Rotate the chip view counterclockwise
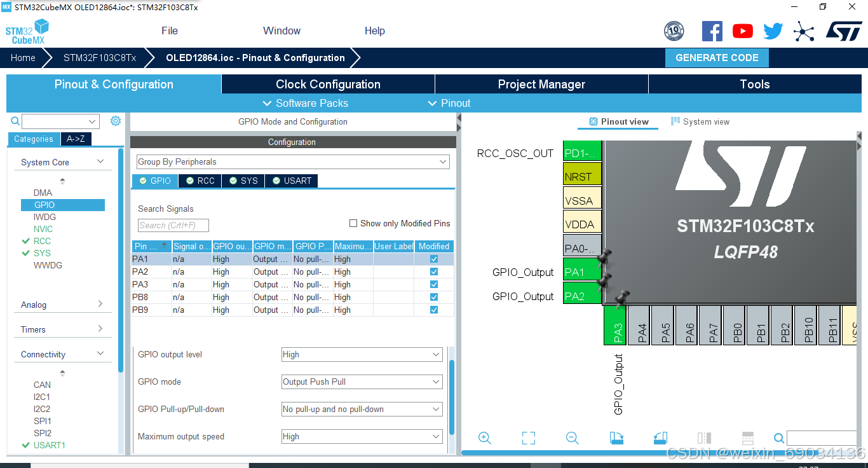Viewport: 868px width, 468px height. 660,437
